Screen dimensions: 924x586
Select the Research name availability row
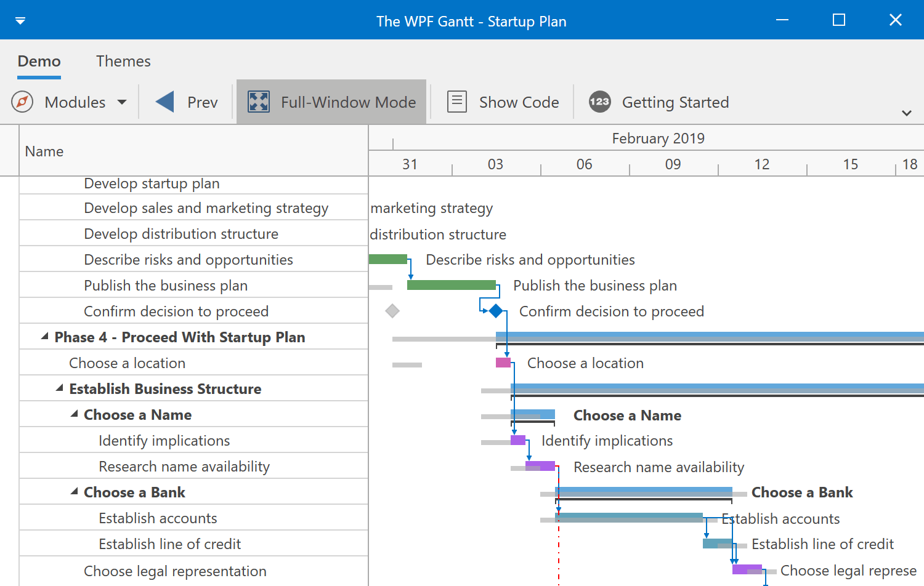point(184,466)
